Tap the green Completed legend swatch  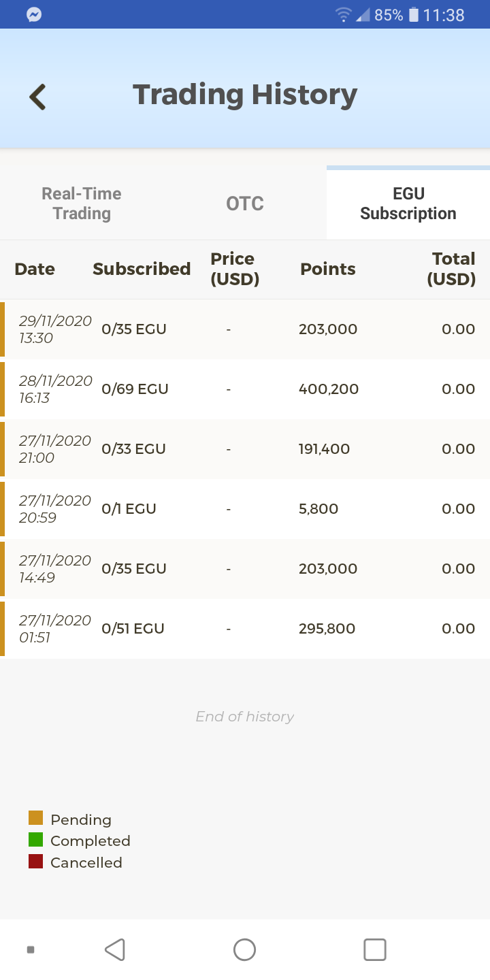coord(36,840)
